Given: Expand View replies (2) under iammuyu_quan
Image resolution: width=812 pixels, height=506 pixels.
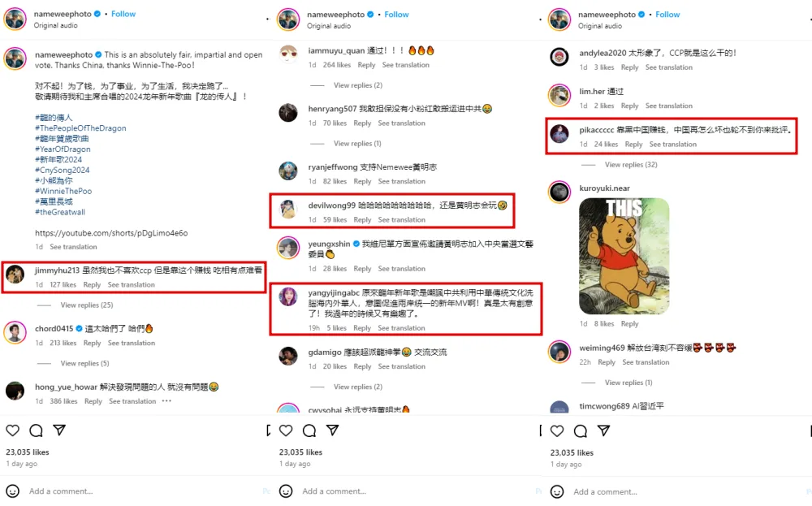Looking at the screenshot, I should click(x=358, y=85).
